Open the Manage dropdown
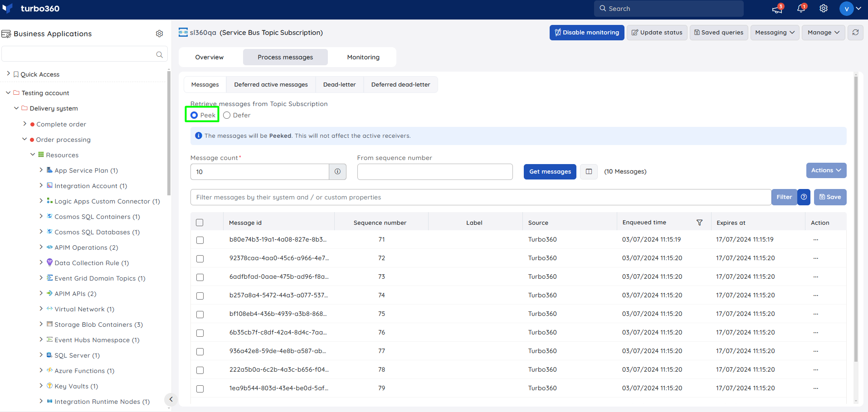The image size is (868, 412). click(824, 33)
